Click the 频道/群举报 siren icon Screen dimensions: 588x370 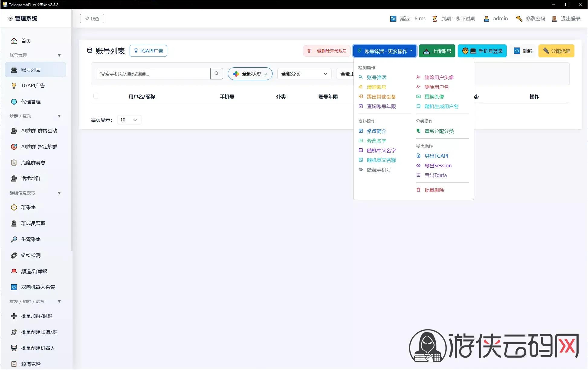(14, 271)
